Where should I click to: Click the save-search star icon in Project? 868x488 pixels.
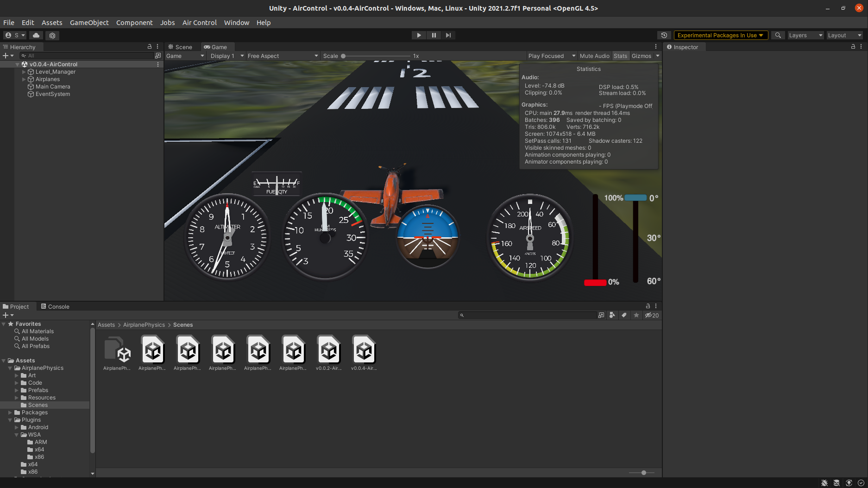(x=636, y=315)
